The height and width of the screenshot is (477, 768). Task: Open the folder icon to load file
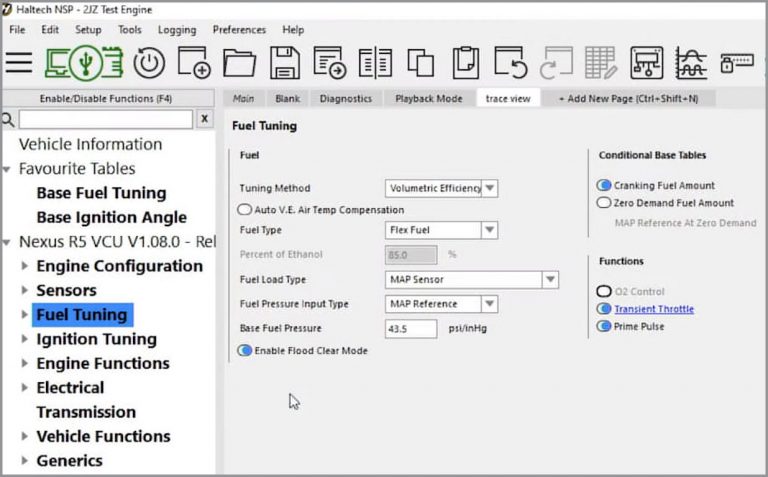tap(239, 62)
